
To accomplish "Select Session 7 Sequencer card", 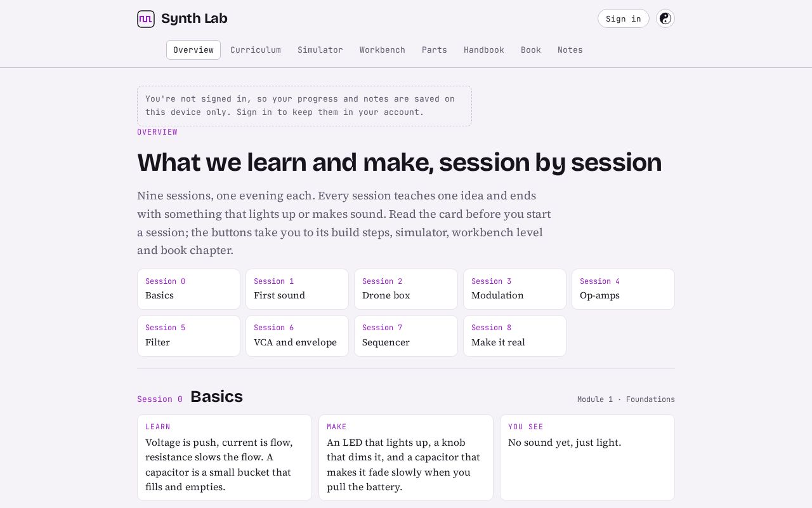I will (x=406, y=336).
